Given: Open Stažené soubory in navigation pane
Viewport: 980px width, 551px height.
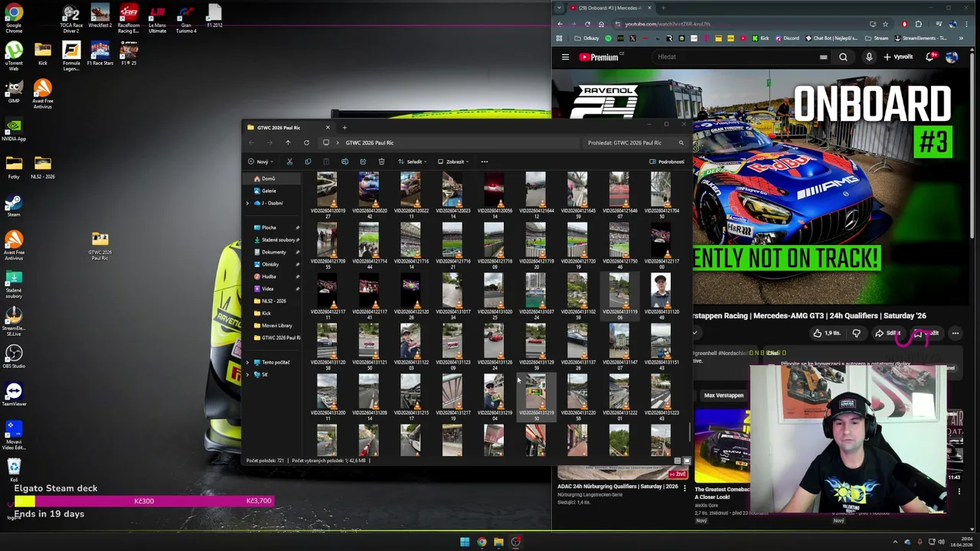Looking at the screenshot, I should click(277, 240).
